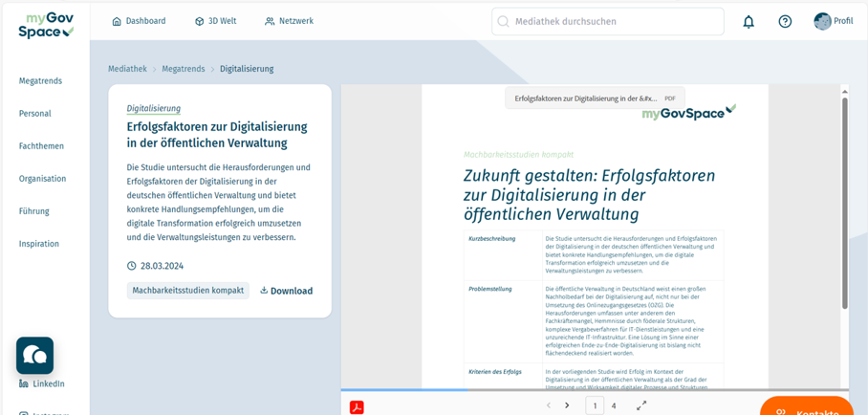Screen dimensions: 868x415
Task: Open the chat bubble widget
Action: click(x=34, y=355)
